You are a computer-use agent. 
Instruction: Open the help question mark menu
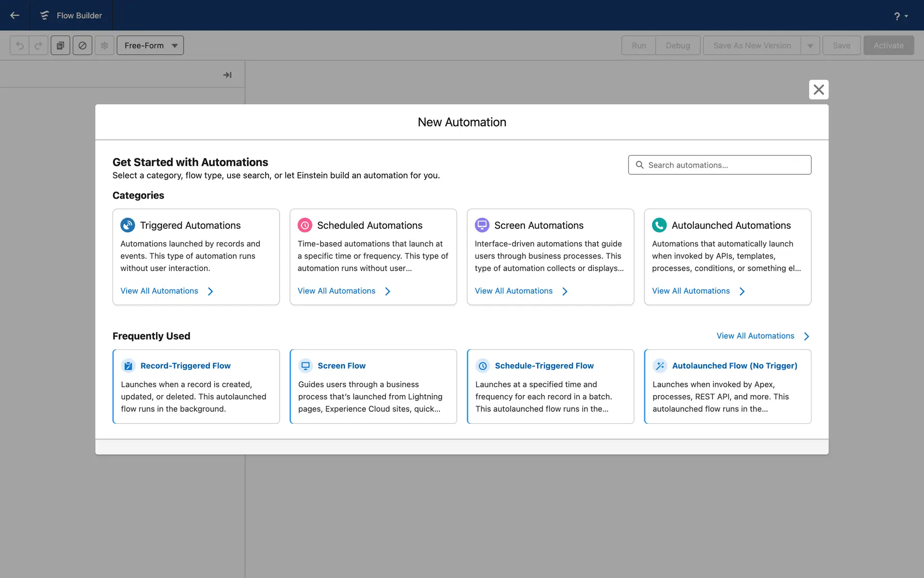pyautogui.click(x=900, y=16)
